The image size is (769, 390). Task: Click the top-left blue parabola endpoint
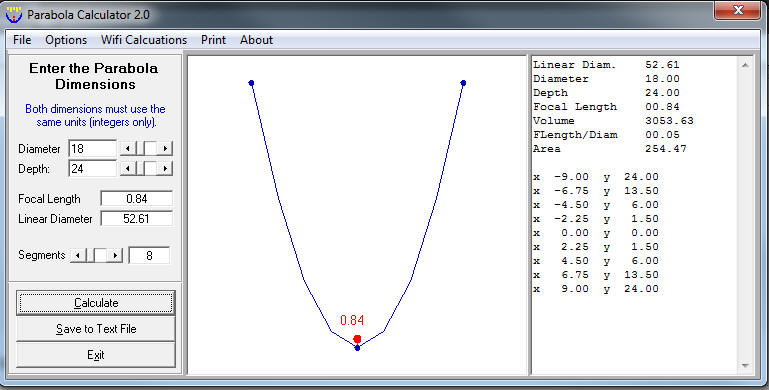(251, 83)
